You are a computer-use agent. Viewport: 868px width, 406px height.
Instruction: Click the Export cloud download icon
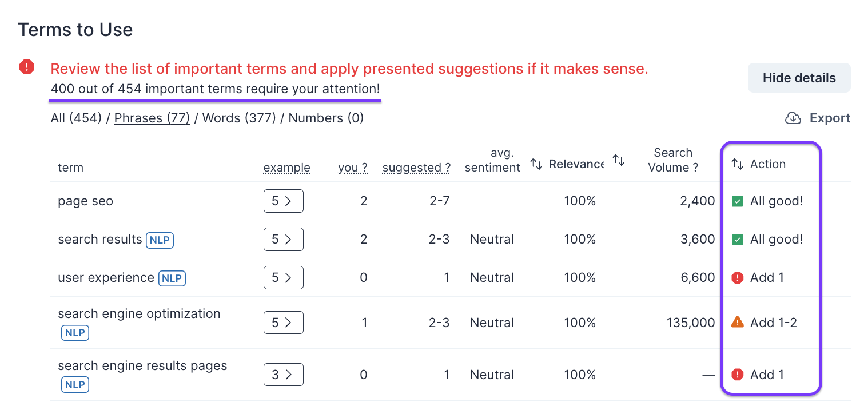(x=793, y=118)
